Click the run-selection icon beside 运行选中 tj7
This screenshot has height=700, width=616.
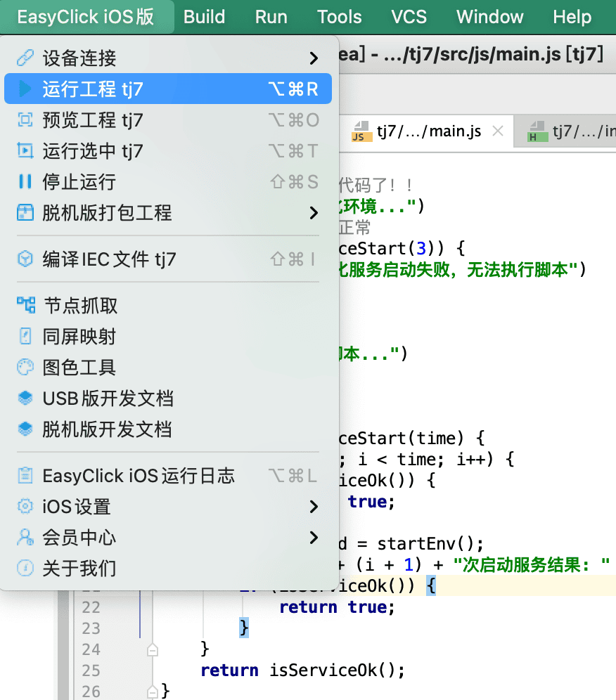click(x=25, y=151)
